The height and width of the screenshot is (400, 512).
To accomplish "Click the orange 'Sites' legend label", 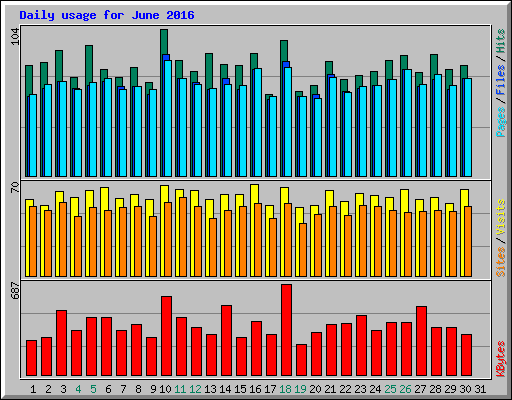I will [501, 262].
